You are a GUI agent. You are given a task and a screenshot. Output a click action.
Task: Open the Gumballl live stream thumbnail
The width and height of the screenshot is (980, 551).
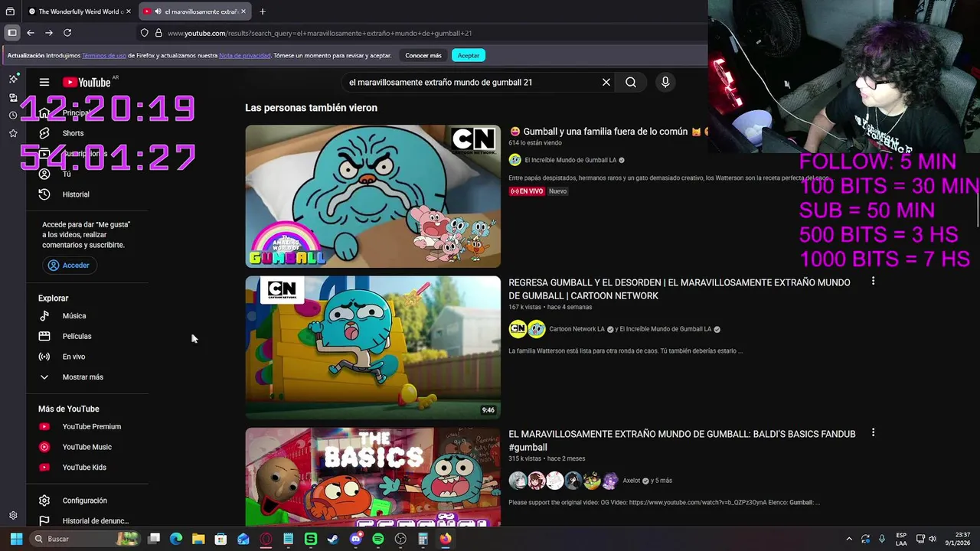tap(373, 196)
